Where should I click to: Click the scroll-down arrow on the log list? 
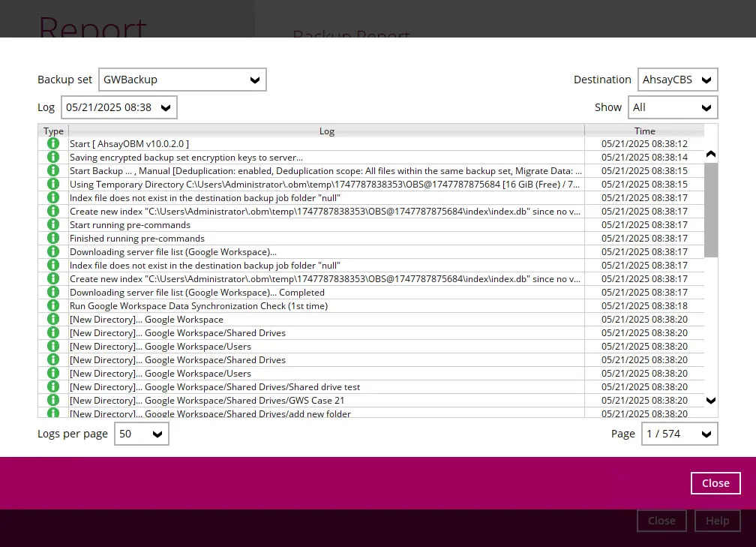710,401
